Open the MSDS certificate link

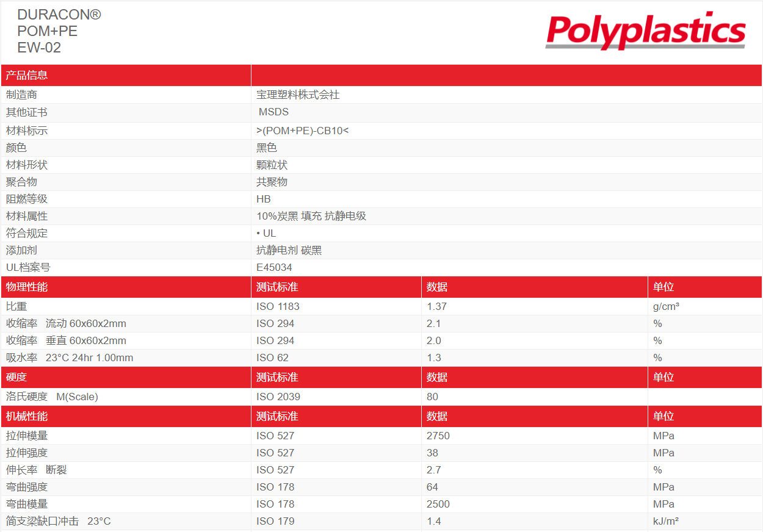coord(273,112)
